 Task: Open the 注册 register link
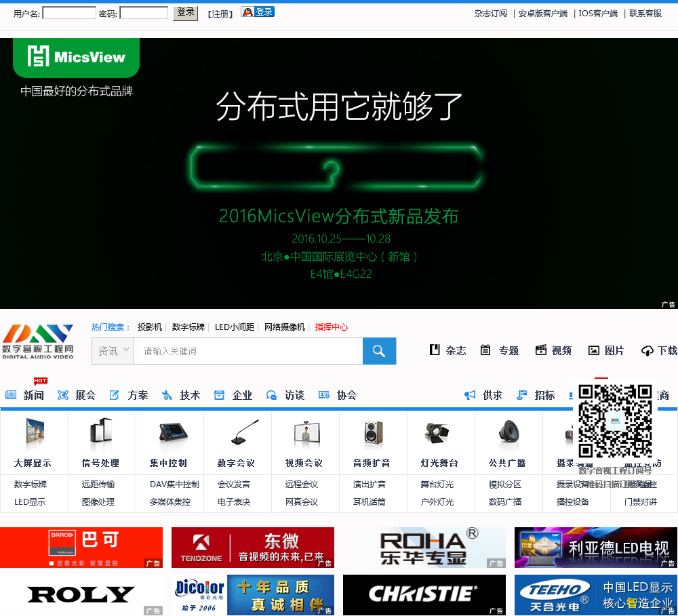click(220, 14)
